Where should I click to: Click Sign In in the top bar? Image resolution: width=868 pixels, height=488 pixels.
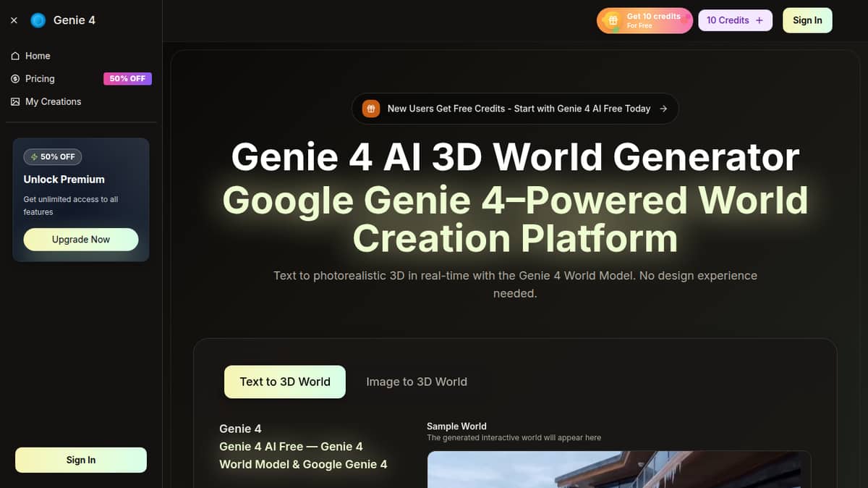807,20
